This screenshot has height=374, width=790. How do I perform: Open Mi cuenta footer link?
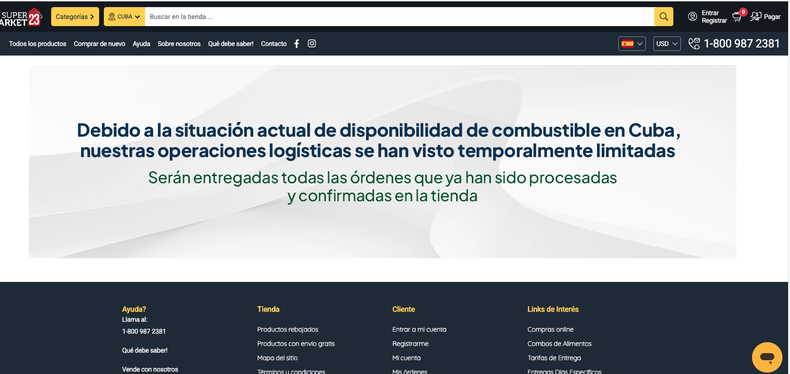(x=406, y=358)
